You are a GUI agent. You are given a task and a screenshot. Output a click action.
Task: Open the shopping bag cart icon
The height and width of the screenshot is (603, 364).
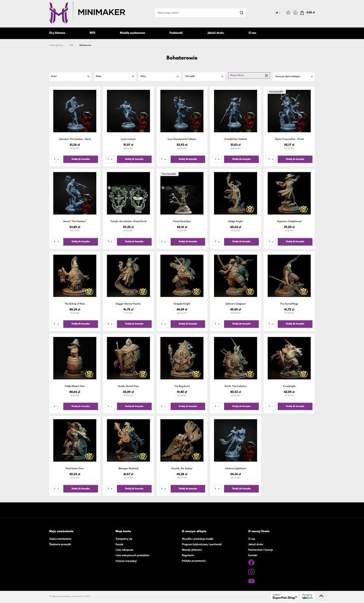pyautogui.click(x=302, y=13)
